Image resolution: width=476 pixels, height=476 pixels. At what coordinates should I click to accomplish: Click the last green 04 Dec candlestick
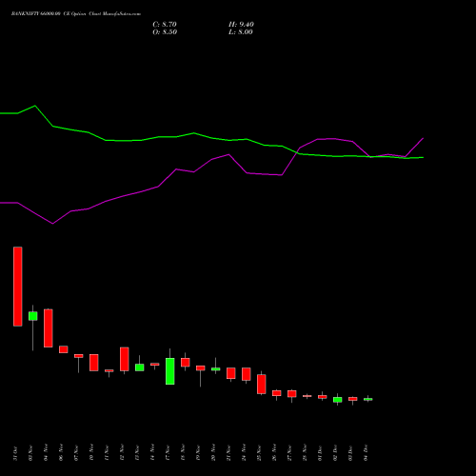point(368,399)
